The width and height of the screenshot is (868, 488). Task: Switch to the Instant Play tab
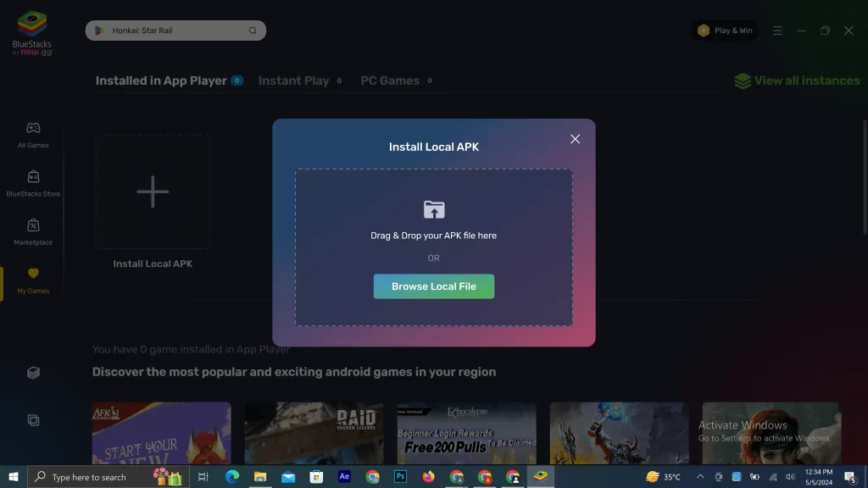point(293,80)
